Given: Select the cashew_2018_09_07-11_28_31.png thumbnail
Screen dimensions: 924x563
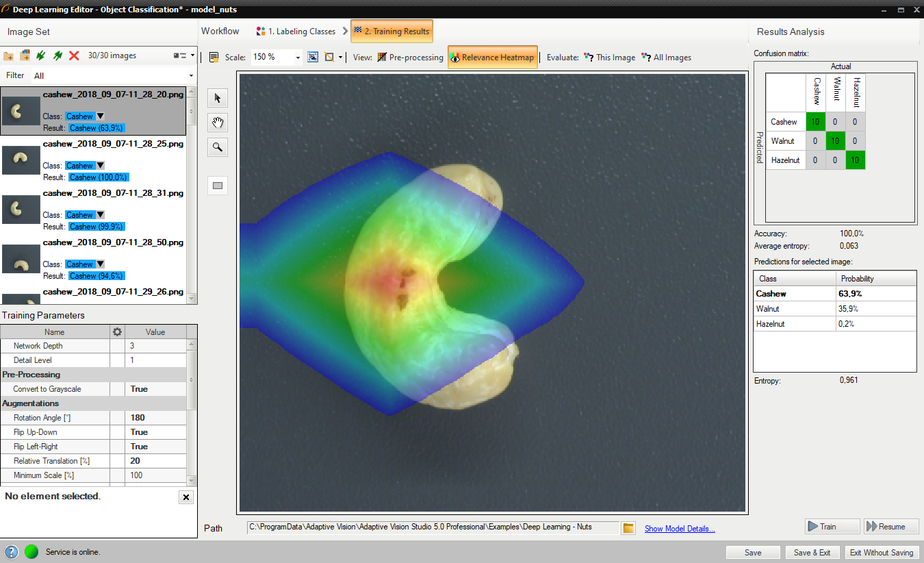Looking at the screenshot, I should coord(21,209).
